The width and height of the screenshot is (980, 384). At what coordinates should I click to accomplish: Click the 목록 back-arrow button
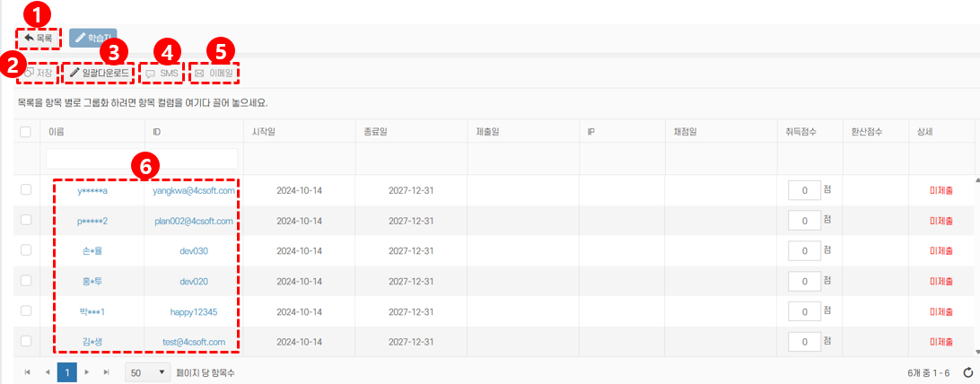click(38, 38)
